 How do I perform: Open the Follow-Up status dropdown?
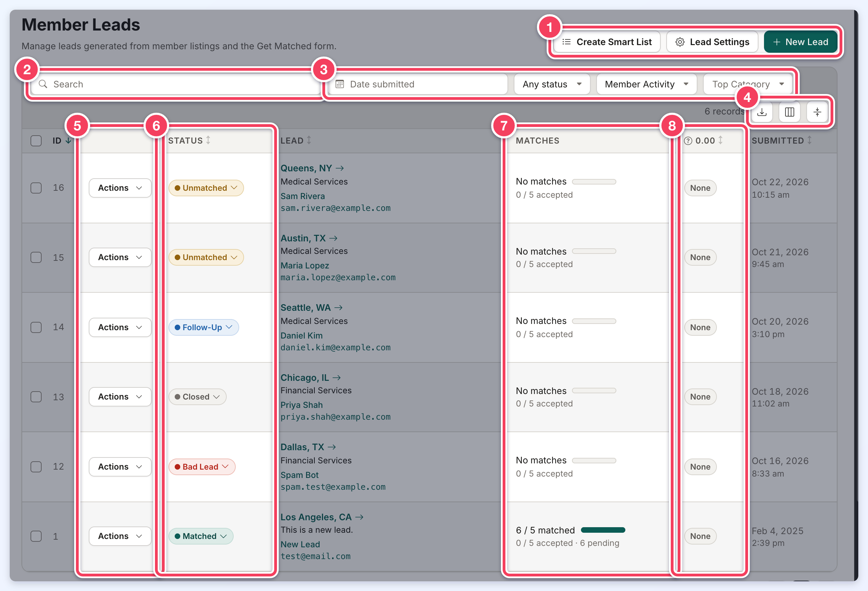tap(203, 327)
